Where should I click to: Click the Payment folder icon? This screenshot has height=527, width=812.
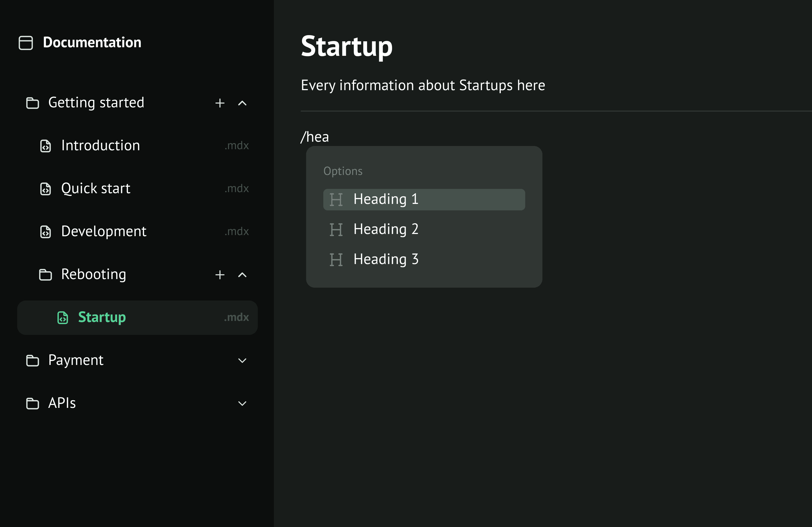click(x=32, y=361)
